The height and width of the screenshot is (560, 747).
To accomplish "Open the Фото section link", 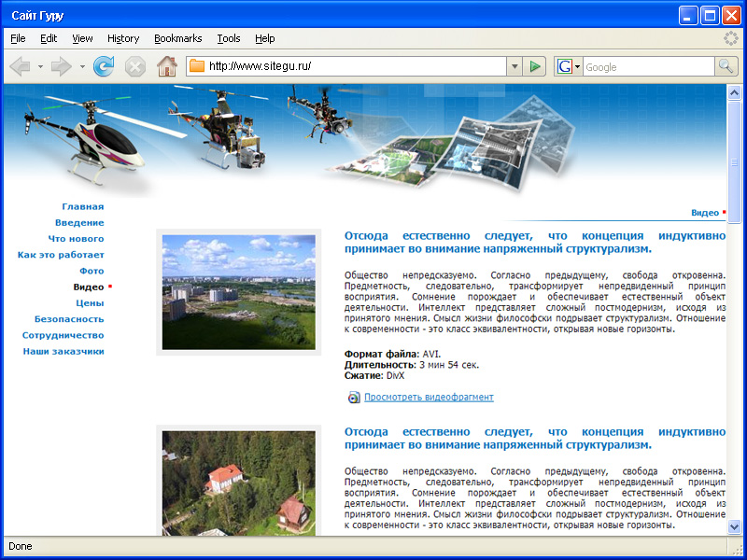I will (92, 271).
